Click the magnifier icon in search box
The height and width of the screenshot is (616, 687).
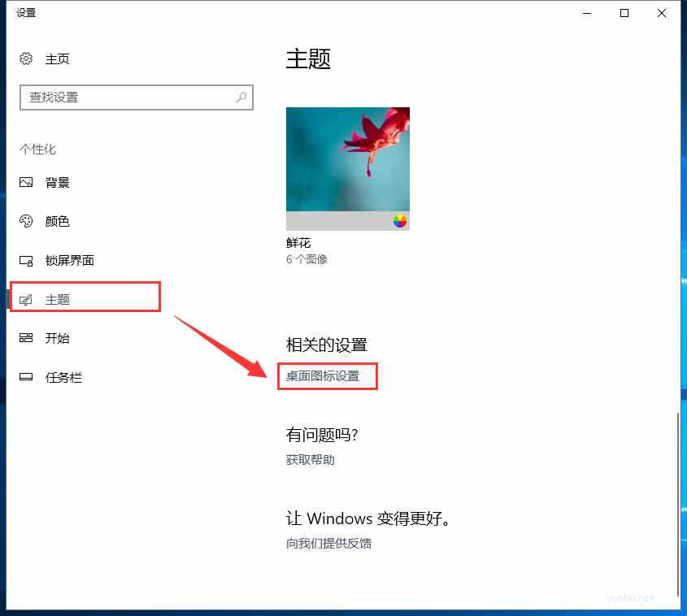241,97
